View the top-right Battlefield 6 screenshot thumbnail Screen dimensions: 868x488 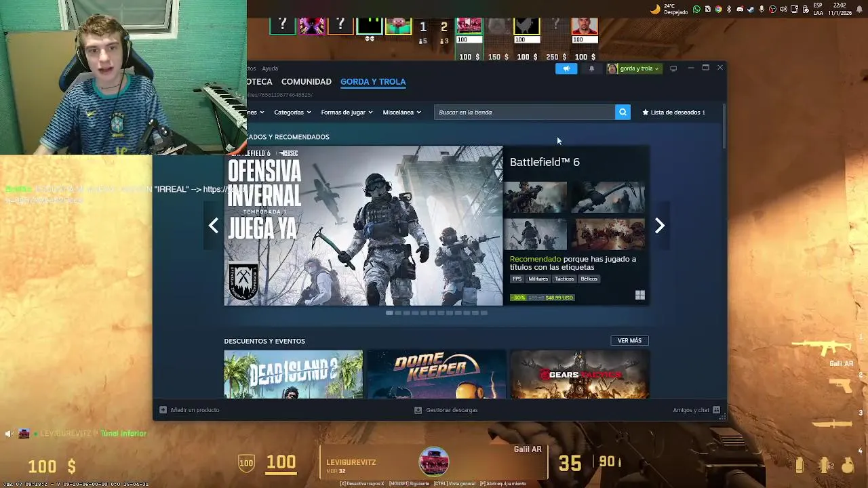click(608, 197)
